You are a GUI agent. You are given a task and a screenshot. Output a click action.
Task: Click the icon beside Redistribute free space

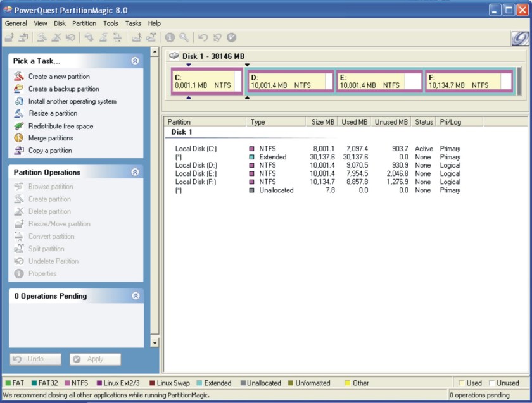click(19, 126)
